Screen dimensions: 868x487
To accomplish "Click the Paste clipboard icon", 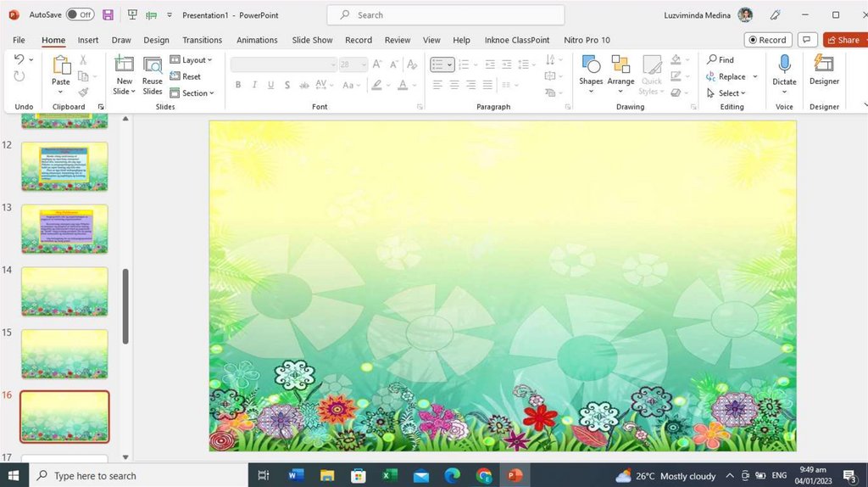I will tap(61, 65).
